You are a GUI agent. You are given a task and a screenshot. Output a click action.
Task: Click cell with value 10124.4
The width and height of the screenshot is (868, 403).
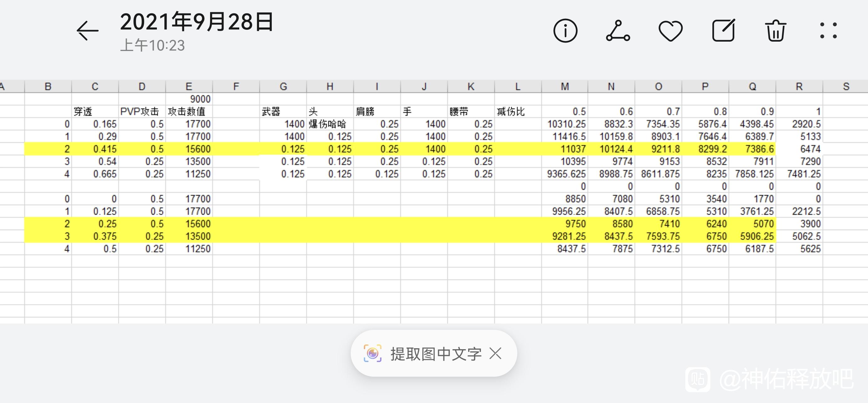coord(612,149)
